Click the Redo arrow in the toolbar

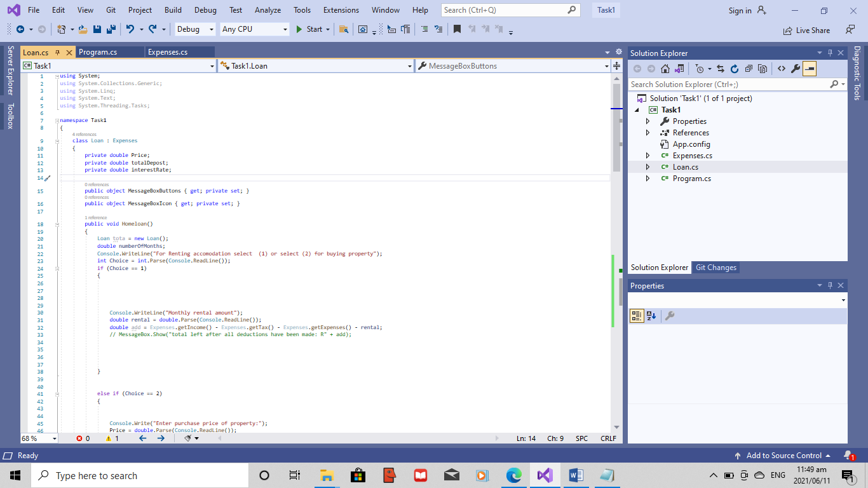tap(153, 29)
